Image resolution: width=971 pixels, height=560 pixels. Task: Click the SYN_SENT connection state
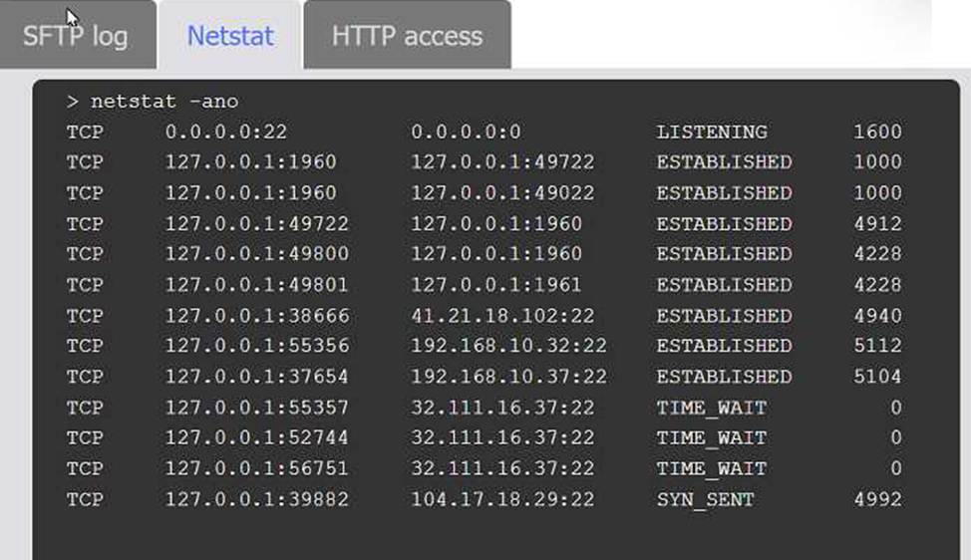pos(705,499)
